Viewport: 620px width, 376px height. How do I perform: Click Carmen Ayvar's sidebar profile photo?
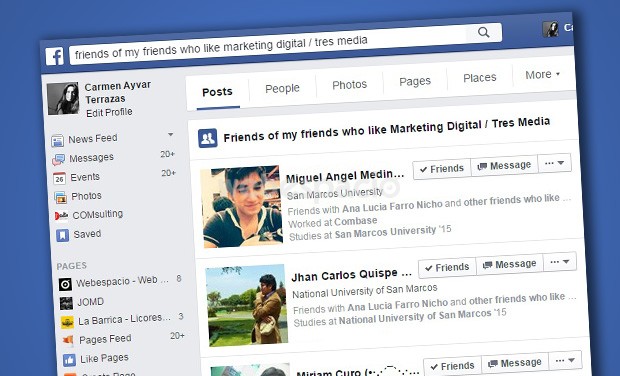coord(63,98)
